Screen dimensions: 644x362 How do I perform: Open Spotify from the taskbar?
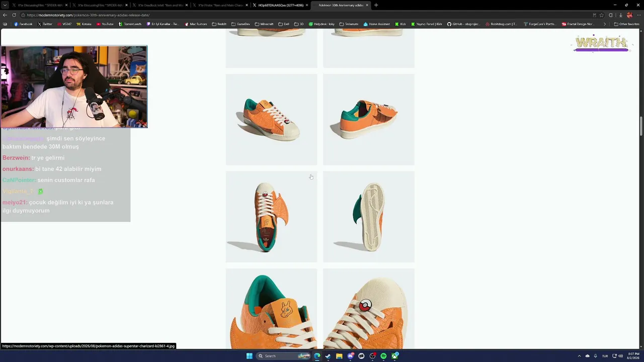(383, 356)
